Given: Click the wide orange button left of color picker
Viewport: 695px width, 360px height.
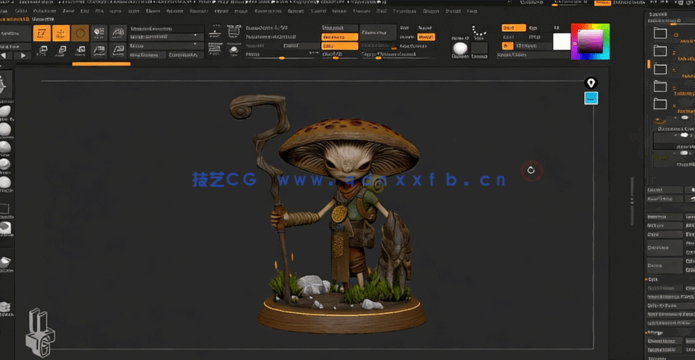Looking at the screenshot, I should click(514, 28).
